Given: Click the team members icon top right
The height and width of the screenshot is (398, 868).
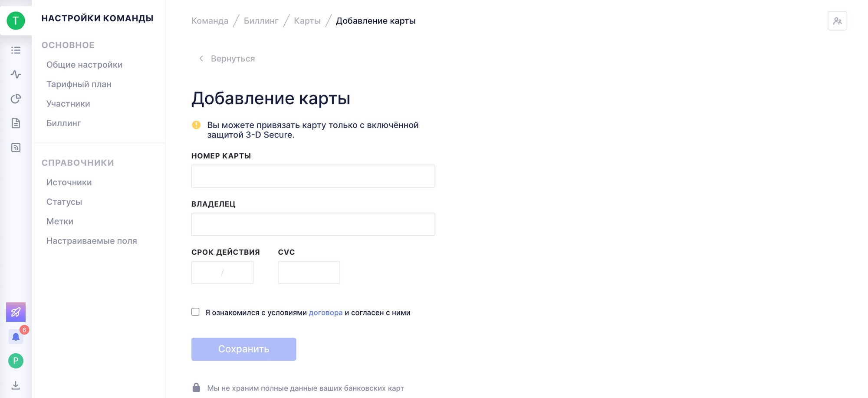Looking at the screenshot, I should pyautogui.click(x=837, y=21).
